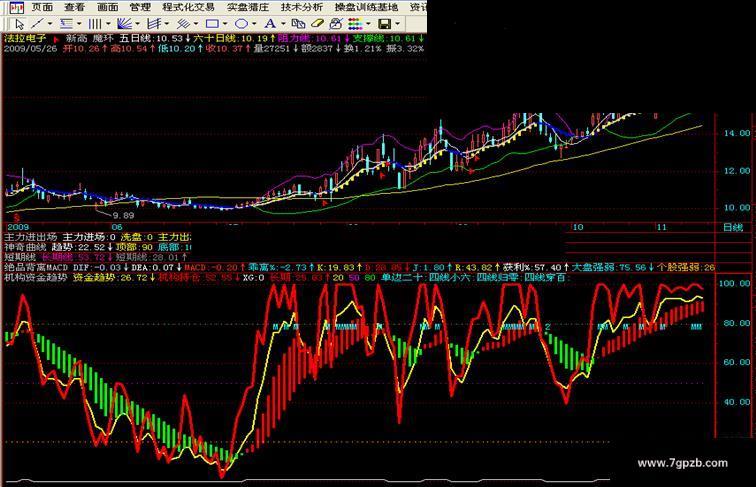This screenshot has height=487, width=756.
Task: Select the trend line drawing tool
Action: point(37,24)
